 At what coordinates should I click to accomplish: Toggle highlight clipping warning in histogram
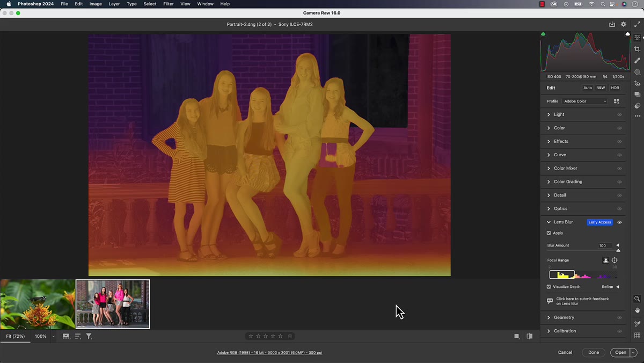tap(627, 34)
